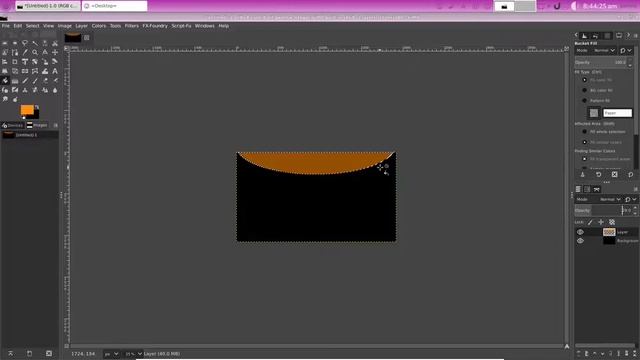Select the Free Select lasso tool

pos(25,43)
